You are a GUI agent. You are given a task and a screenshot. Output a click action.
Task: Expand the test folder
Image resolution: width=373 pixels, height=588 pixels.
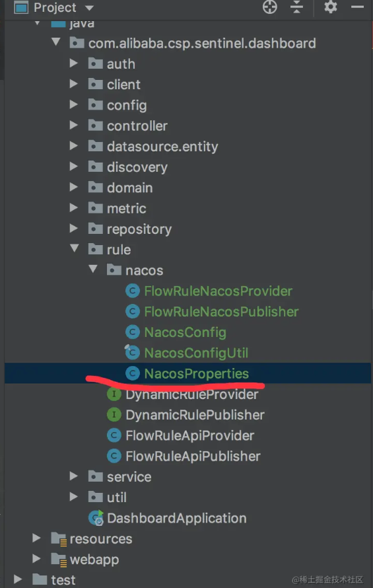point(18,579)
